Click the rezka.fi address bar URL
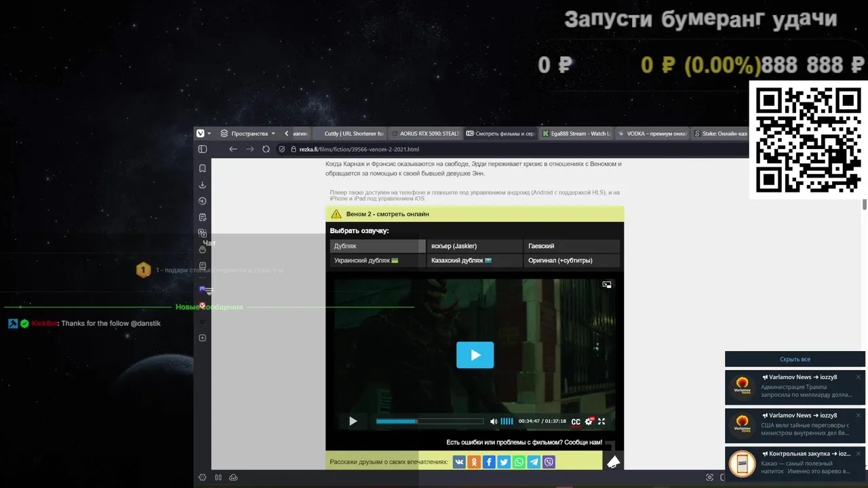Screen dimensions: 868x488 [x=359, y=150]
